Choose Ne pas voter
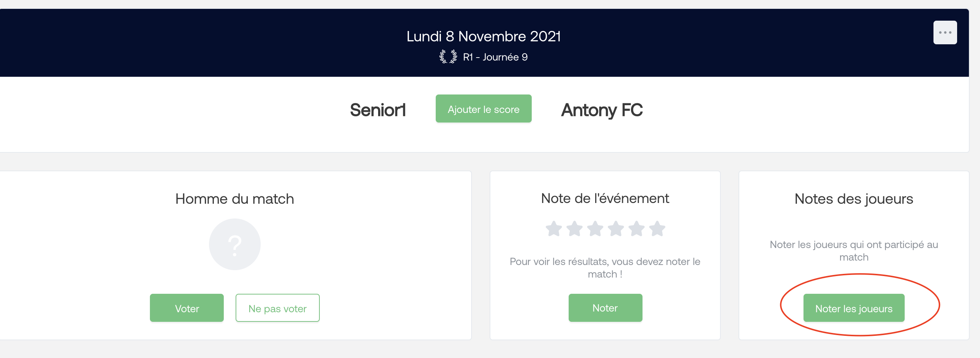Image resolution: width=980 pixels, height=358 pixels. 277,308
